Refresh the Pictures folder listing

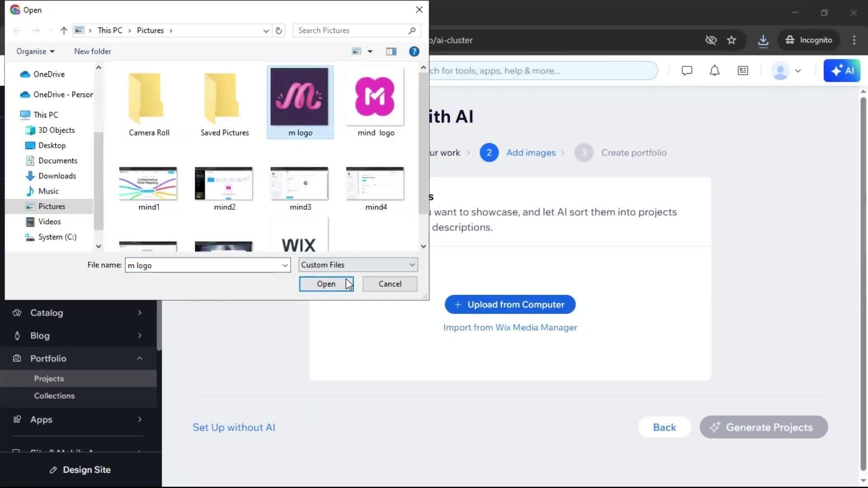(x=279, y=30)
